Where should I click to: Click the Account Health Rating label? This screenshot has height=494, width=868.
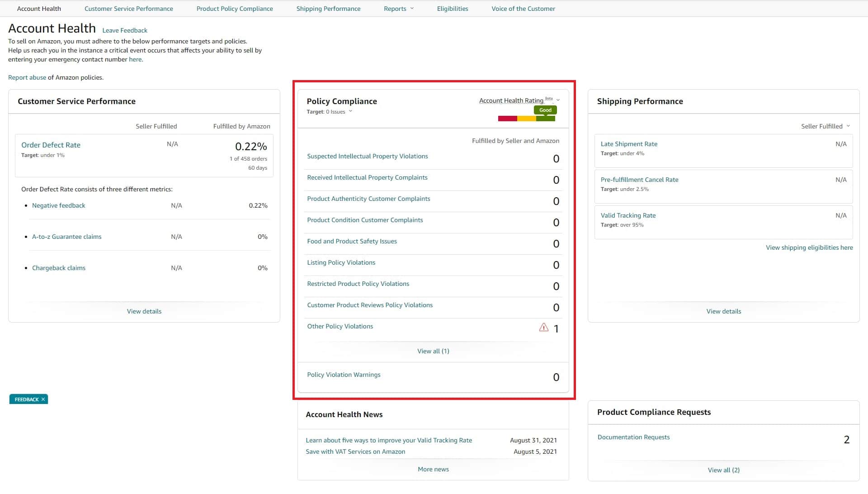pyautogui.click(x=511, y=100)
